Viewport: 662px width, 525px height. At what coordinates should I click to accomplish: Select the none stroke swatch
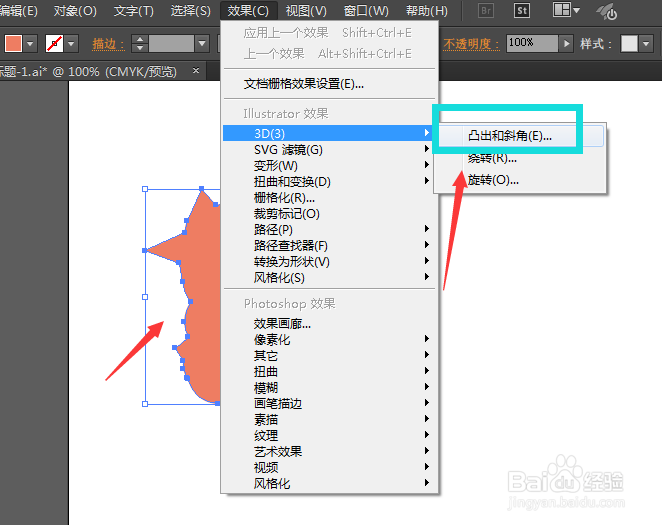point(54,43)
